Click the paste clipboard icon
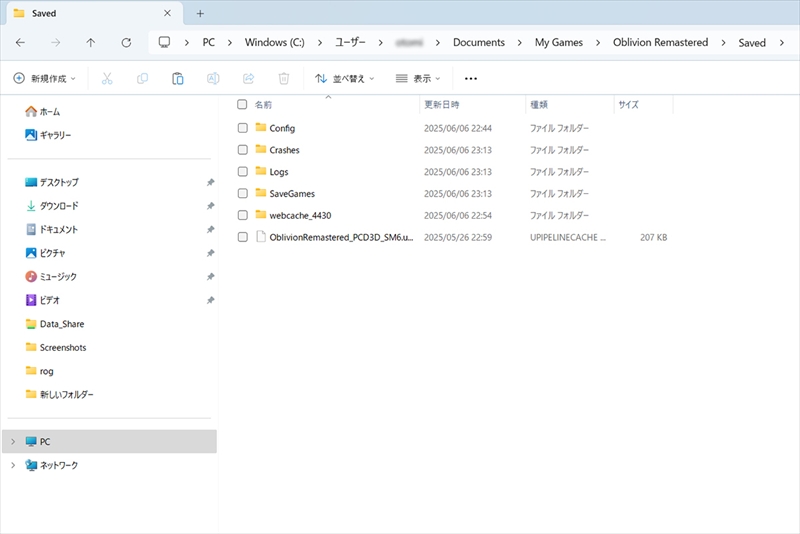This screenshot has height=534, width=800. click(x=178, y=79)
